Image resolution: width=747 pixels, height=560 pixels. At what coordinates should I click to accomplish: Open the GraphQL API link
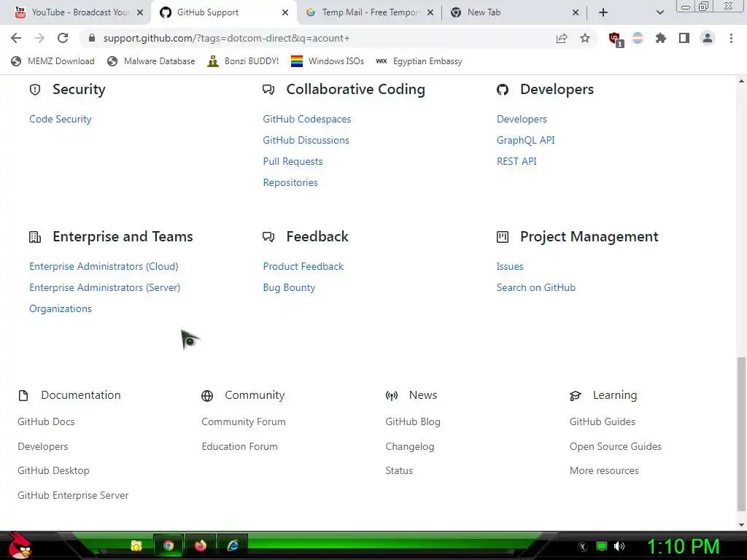point(525,140)
